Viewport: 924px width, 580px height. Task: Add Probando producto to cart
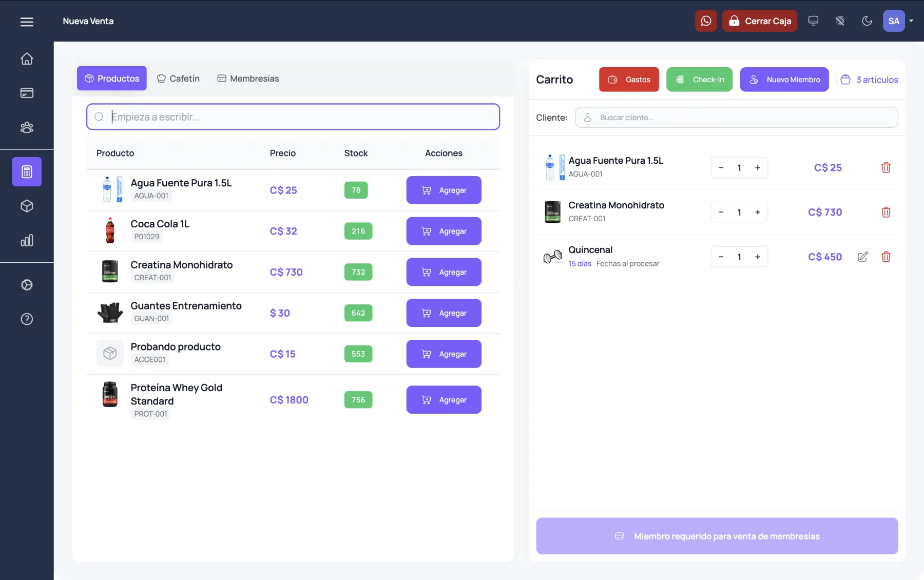click(x=444, y=354)
